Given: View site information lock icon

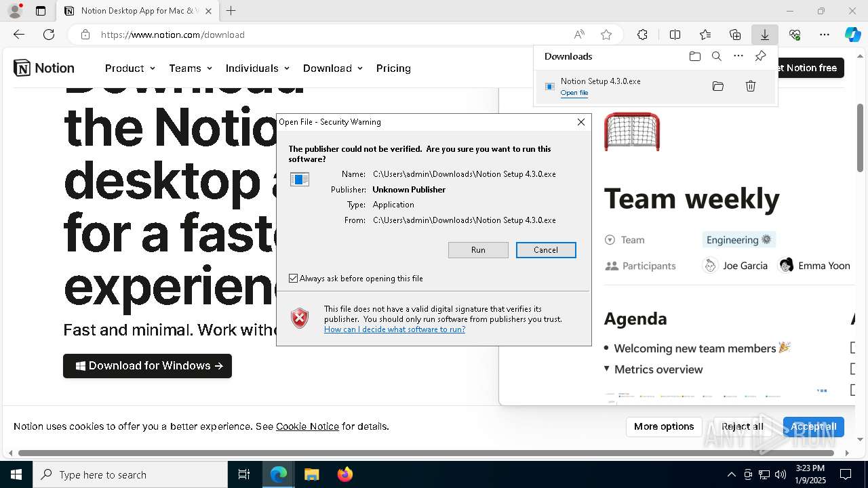Looking at the screenshot, I should [x=85, y=35].
